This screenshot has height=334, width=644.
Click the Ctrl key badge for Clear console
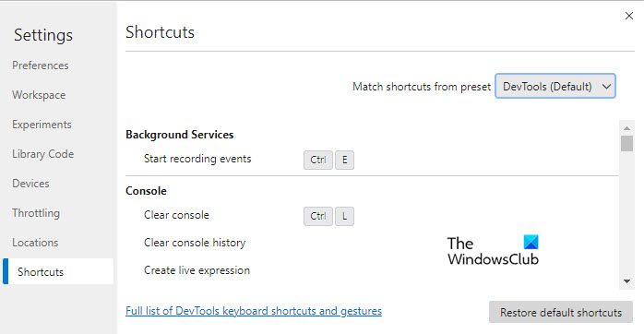tap(318, 216)
